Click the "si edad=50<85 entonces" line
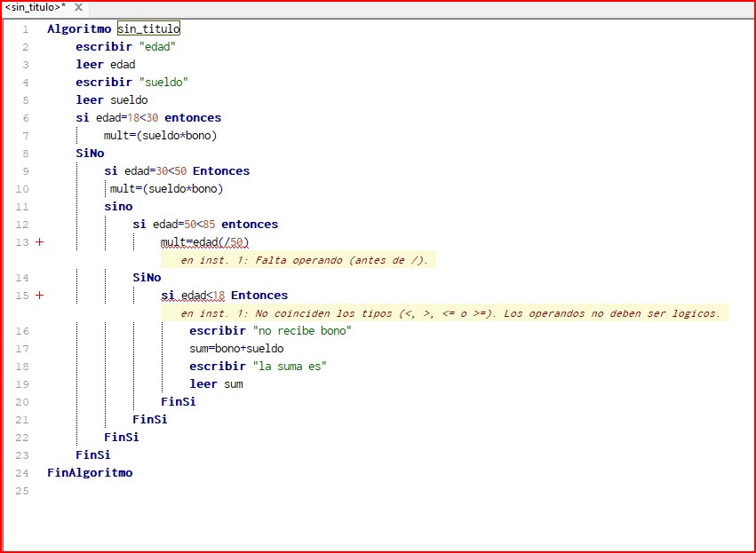Viewport: 756px width, 553px height. [205, 225]
